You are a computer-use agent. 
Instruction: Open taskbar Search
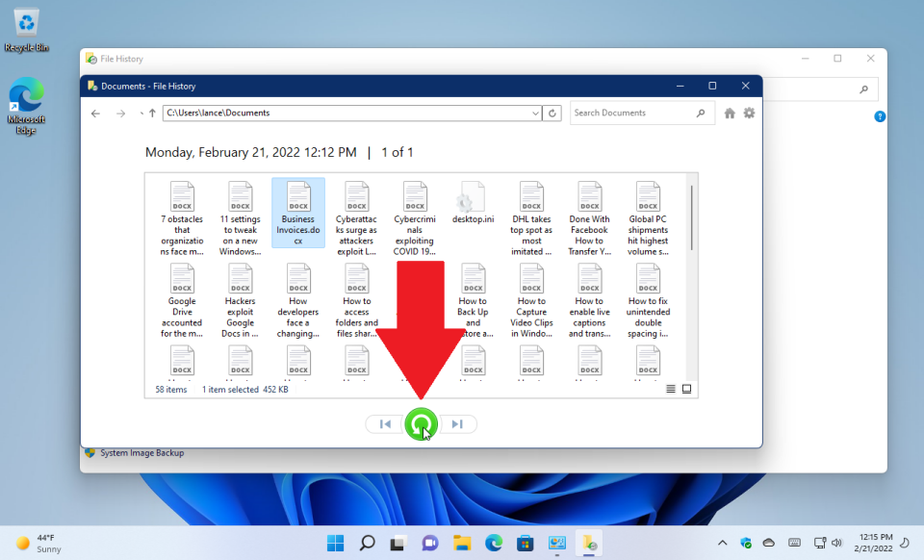367,543
